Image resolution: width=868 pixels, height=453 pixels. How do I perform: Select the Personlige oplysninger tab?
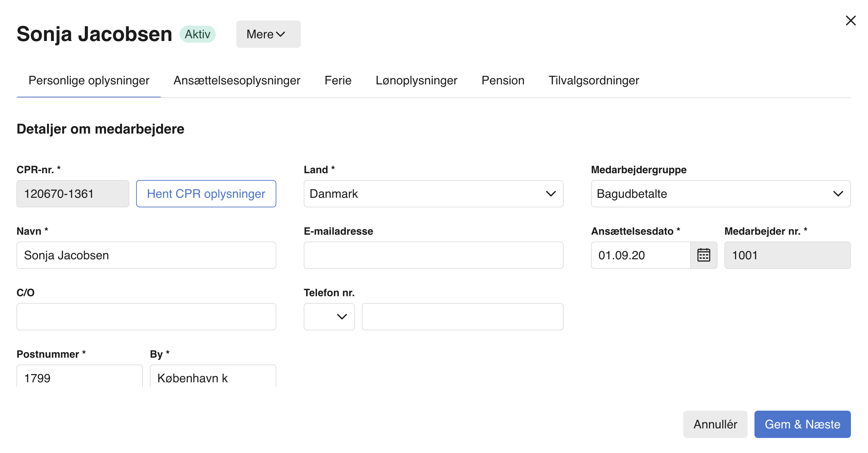point(89,81)
